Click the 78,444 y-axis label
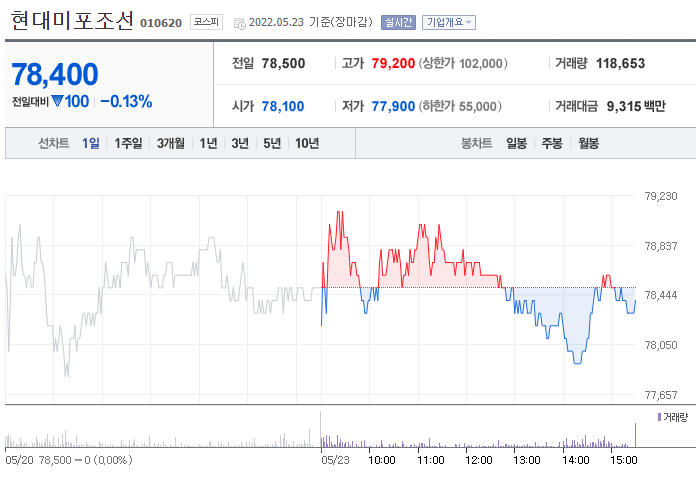The image size is (696, 479). pos(661,295)
